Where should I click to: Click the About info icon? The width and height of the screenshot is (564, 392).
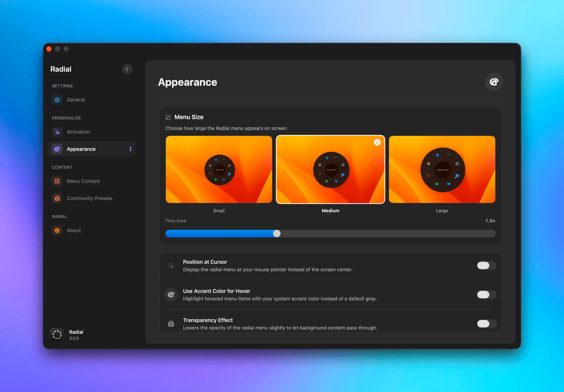tap(57, 231)
